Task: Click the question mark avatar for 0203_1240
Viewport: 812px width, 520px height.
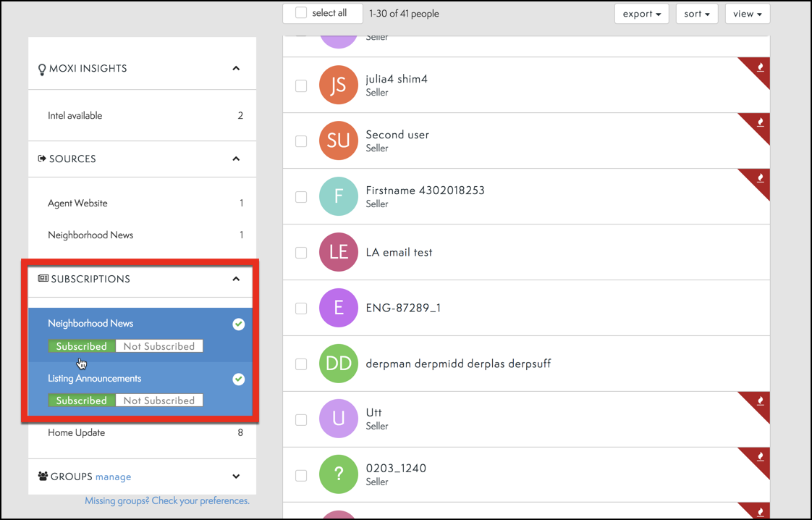Action: pos(338,475)
